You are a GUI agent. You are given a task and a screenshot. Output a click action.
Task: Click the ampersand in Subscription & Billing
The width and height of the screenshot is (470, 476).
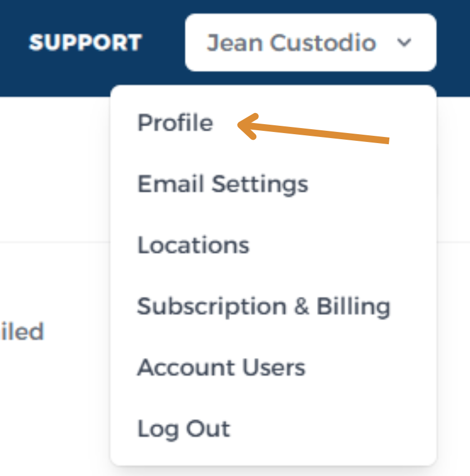point(301,306)
